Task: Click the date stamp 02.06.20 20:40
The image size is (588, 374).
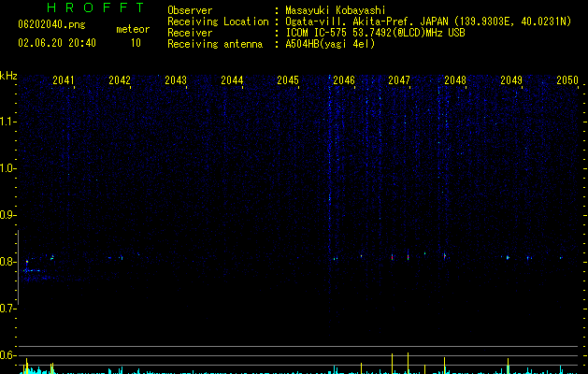Action: tap(57, 43)
